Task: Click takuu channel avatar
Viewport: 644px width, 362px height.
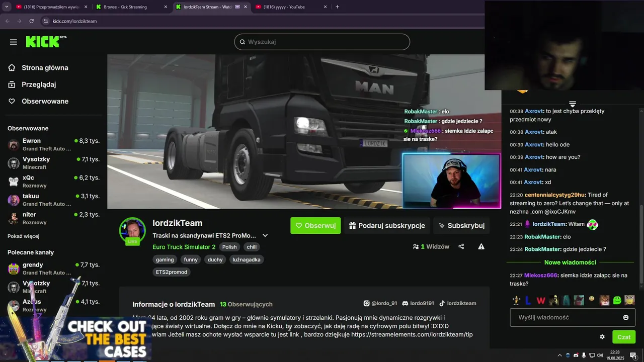Action: coord(14,200)
